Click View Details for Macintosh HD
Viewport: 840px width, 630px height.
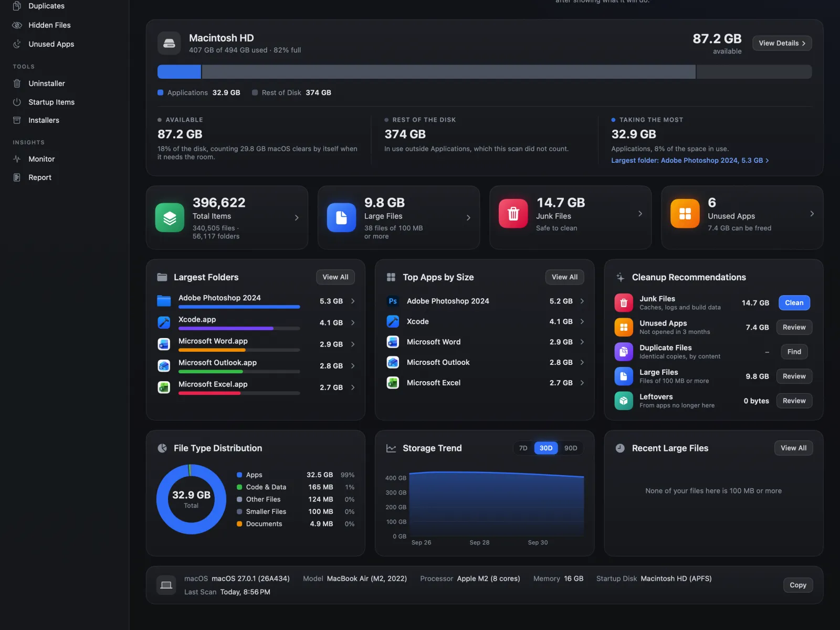(x=782, y=43)
